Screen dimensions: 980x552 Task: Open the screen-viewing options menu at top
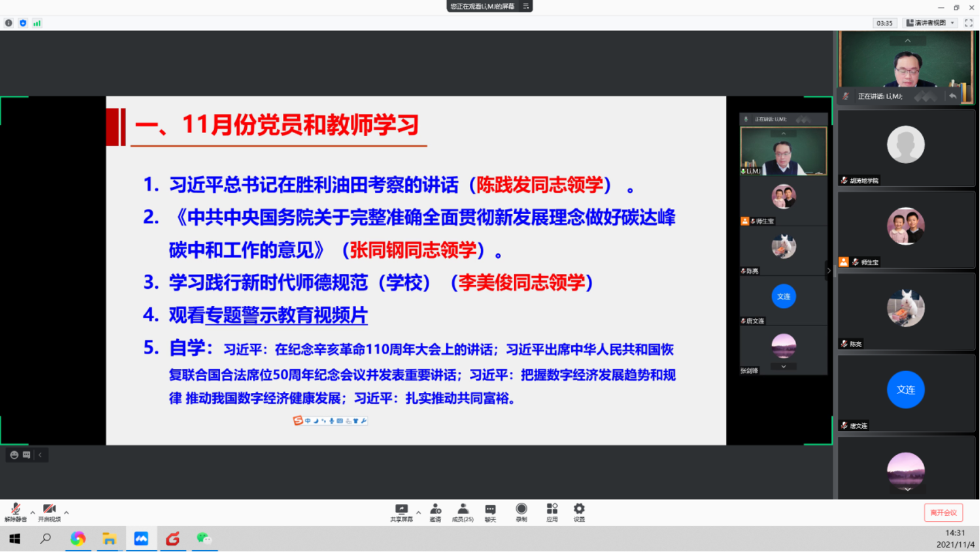[x=525, y=6]
